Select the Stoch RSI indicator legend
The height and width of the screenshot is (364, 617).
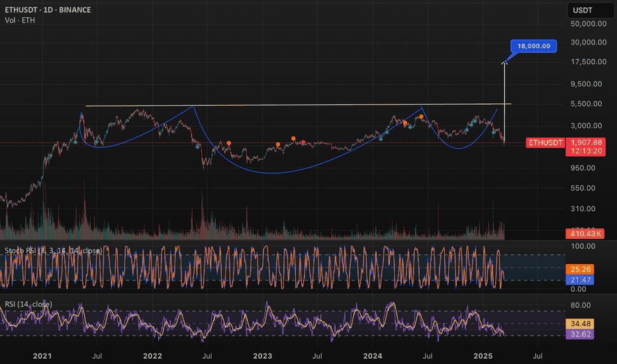click(x=54, y=251)
